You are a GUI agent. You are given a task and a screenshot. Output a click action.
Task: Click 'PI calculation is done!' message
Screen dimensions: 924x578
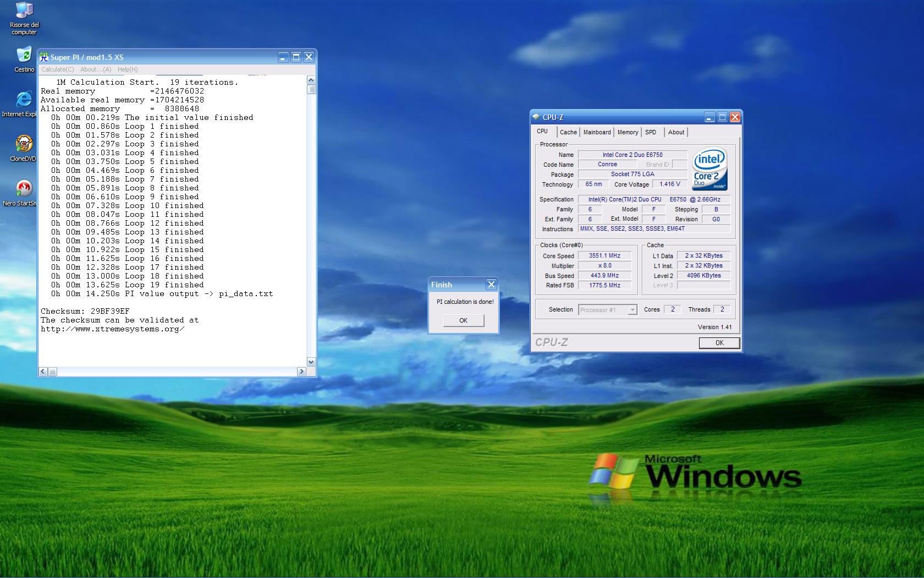coord(465,302)
